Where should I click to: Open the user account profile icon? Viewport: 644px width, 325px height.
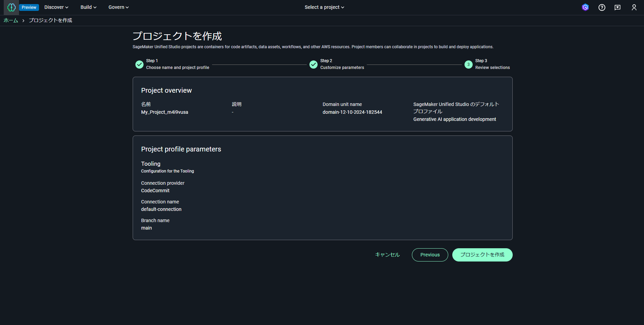(x=634, y=7)
